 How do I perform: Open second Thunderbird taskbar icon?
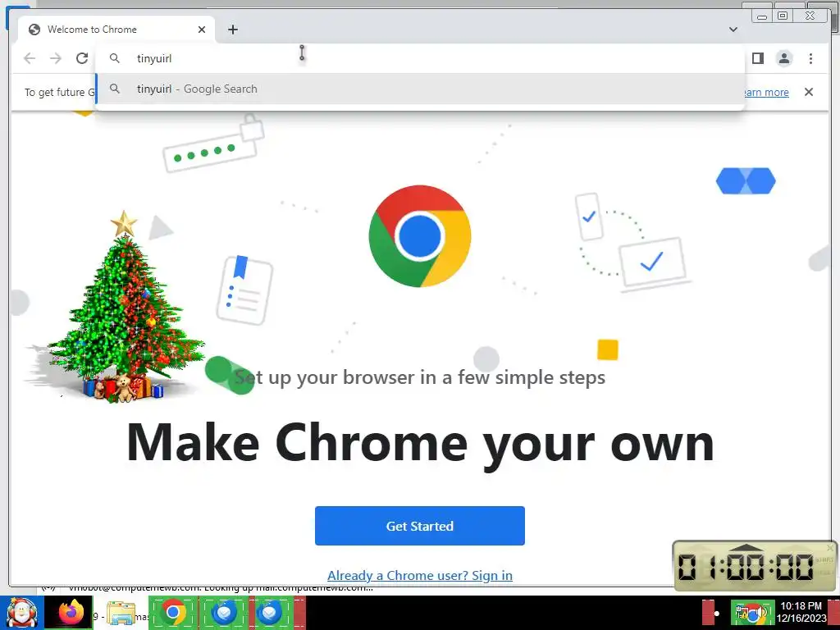pos(269,613)
